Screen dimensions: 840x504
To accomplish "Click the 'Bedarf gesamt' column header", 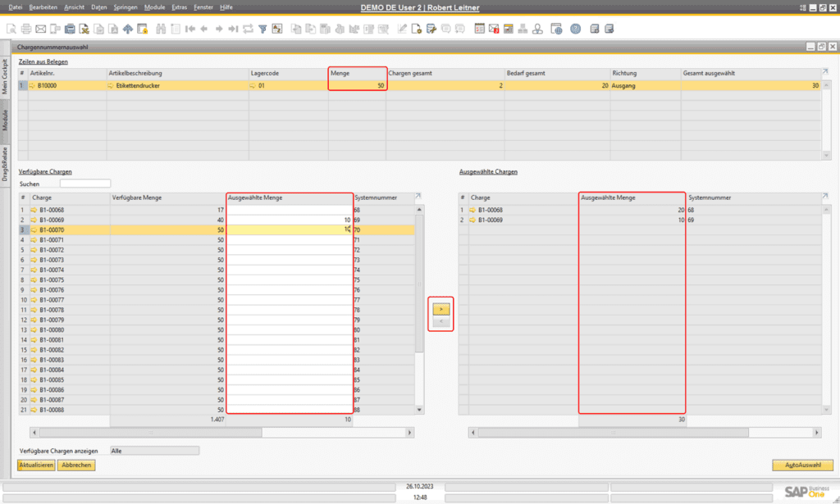I will tap(557, 73).
